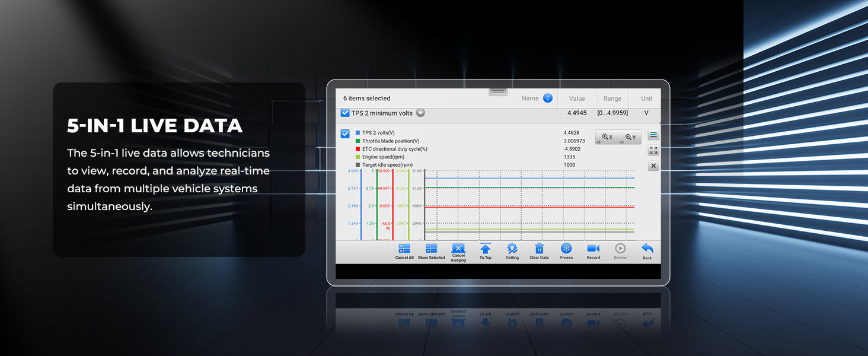Click the target idle value 1000
Image resolution: width=868 pixels, height=356 pixels.
(x=569, y=165)
